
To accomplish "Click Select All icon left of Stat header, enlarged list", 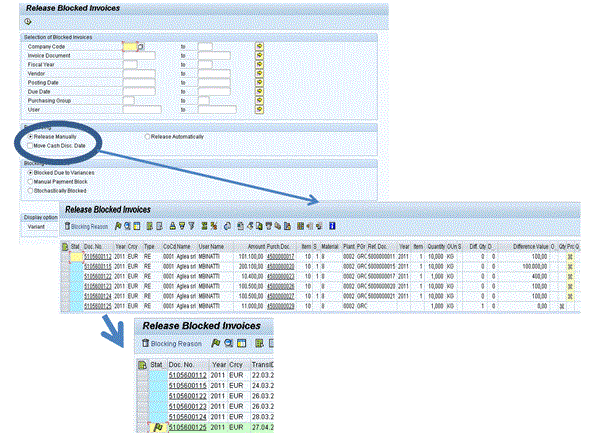I will [x=142, y=365].
